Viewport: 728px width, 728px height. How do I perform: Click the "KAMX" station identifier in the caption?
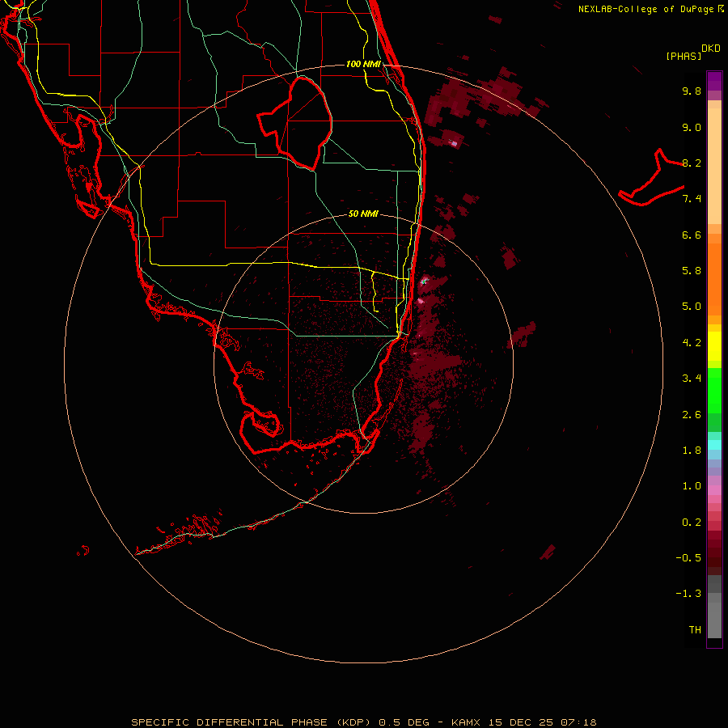click(x=466, y=722)
